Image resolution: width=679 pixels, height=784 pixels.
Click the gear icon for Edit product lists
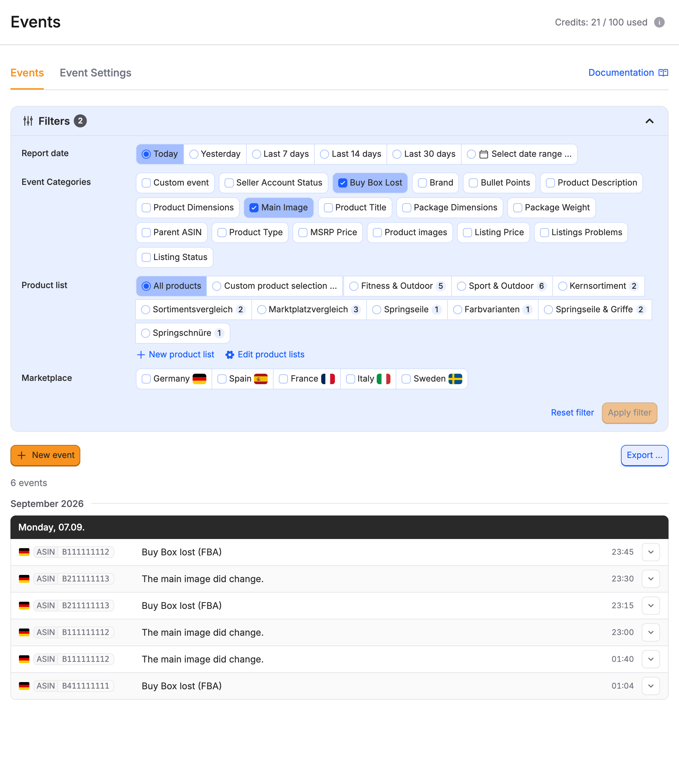(229, 354)
